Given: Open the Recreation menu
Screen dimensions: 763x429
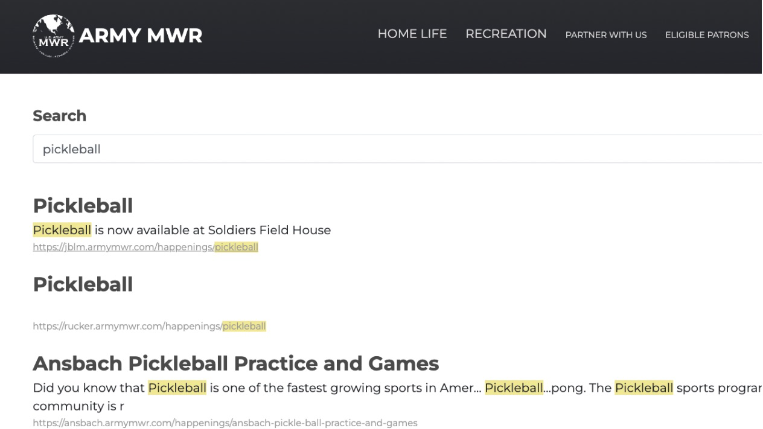Looking at the screenshot, I should [x=506, y=34].
